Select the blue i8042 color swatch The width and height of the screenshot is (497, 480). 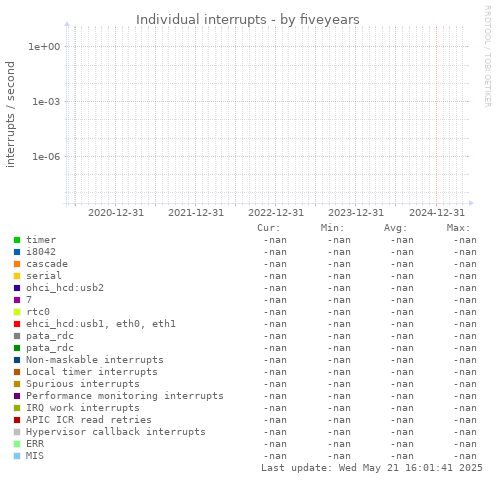click(x=17, y=252)
